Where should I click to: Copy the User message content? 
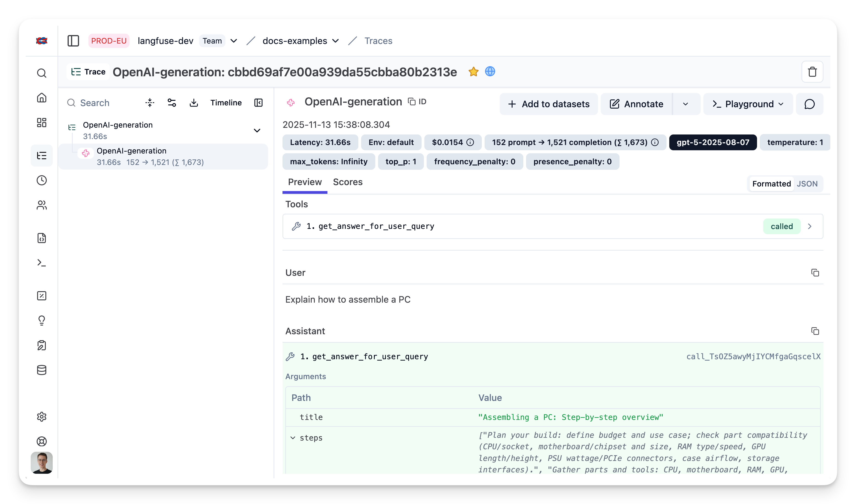point(815,273)
